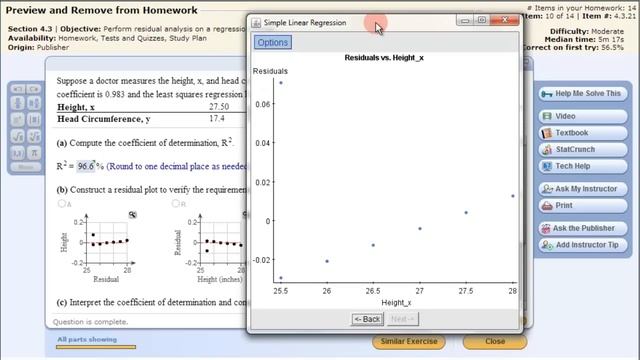Print the exercise

(x=583, y=206)
